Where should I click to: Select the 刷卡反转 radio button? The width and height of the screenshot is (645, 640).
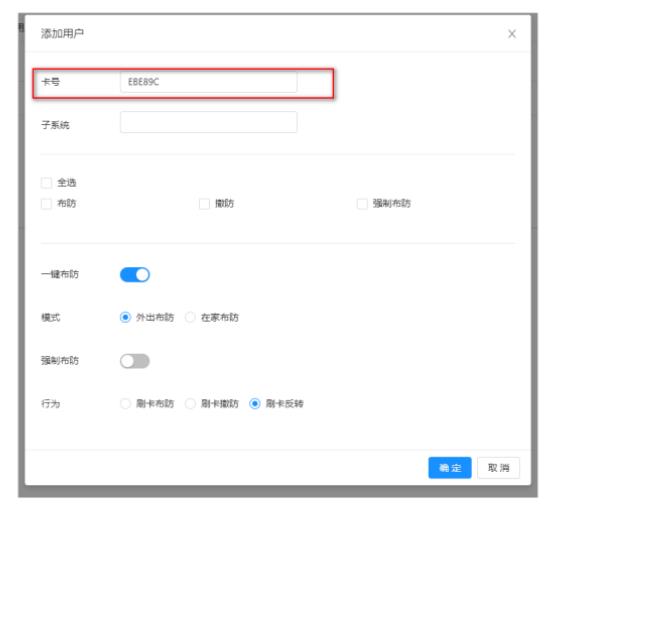click(x=255, y=404)
